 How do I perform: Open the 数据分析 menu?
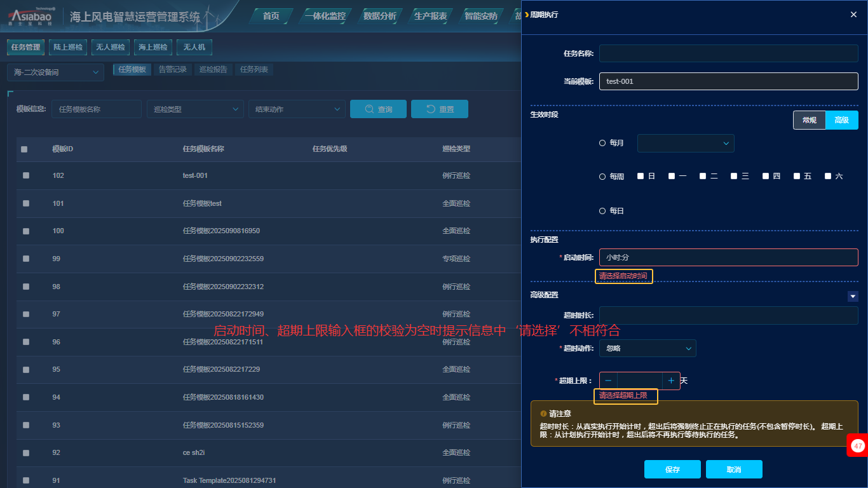(x=379, y=16)
